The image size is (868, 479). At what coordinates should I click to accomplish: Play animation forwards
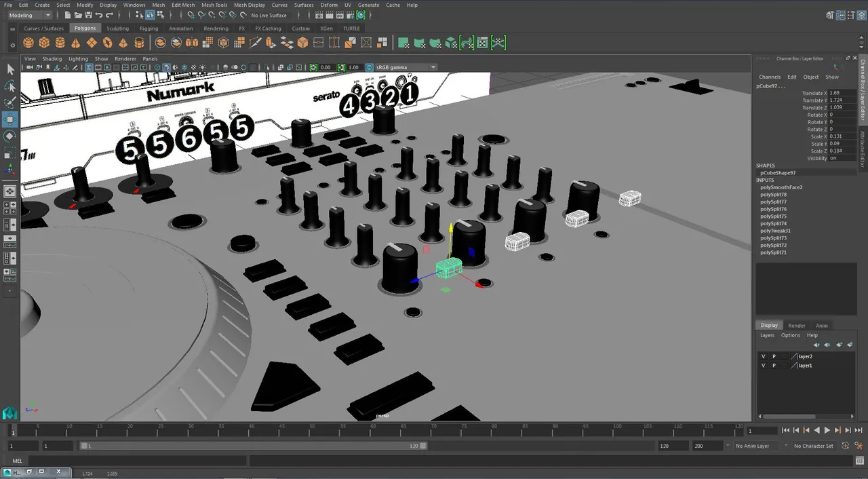(827, 430)
